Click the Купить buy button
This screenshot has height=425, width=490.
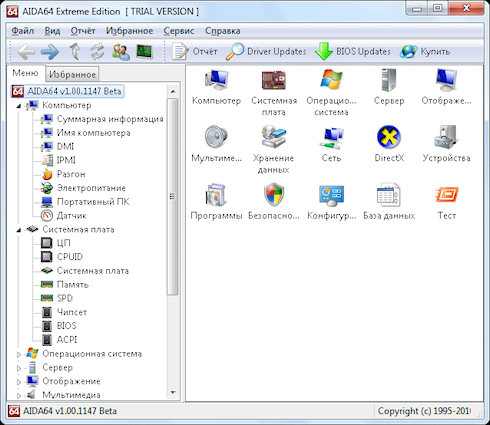(425, 52)
